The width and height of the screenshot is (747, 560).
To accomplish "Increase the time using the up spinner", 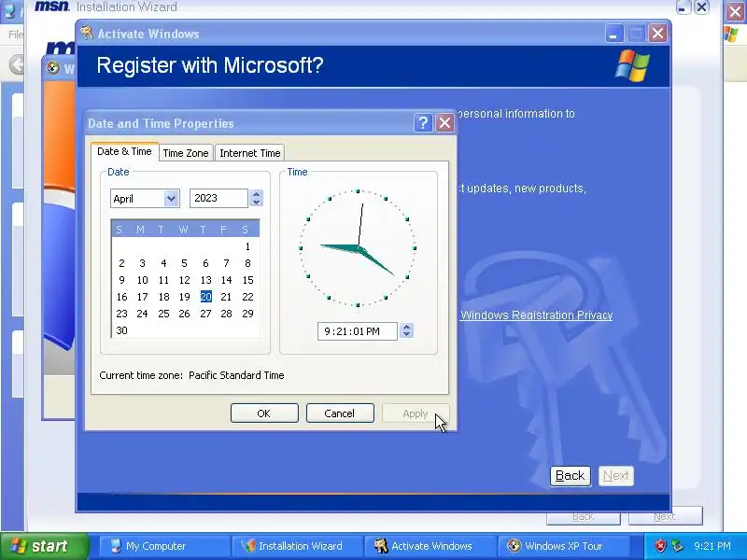I will click(x=406, y=327).
